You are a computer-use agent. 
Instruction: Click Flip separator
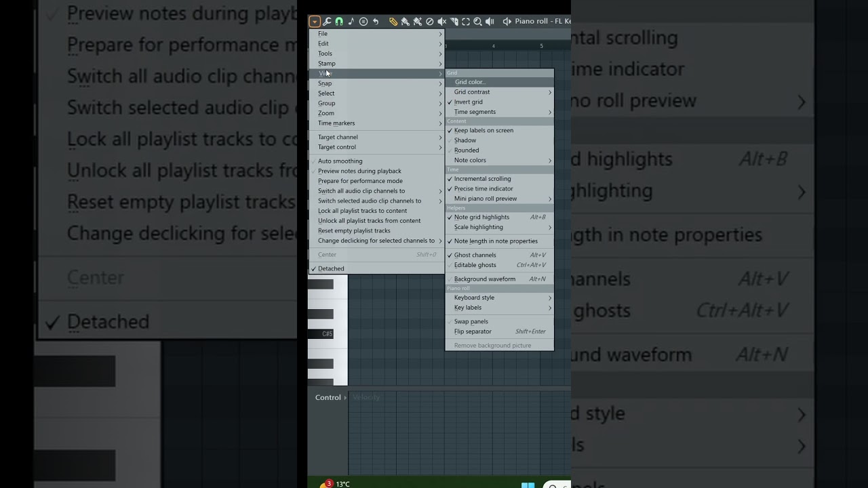pyautogui.click(x=499, y=331)
